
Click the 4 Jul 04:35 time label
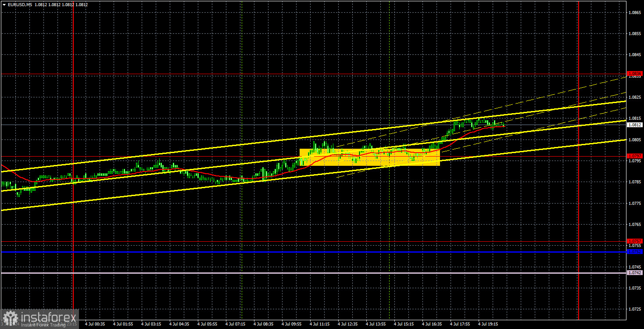(x=179, y=324)
